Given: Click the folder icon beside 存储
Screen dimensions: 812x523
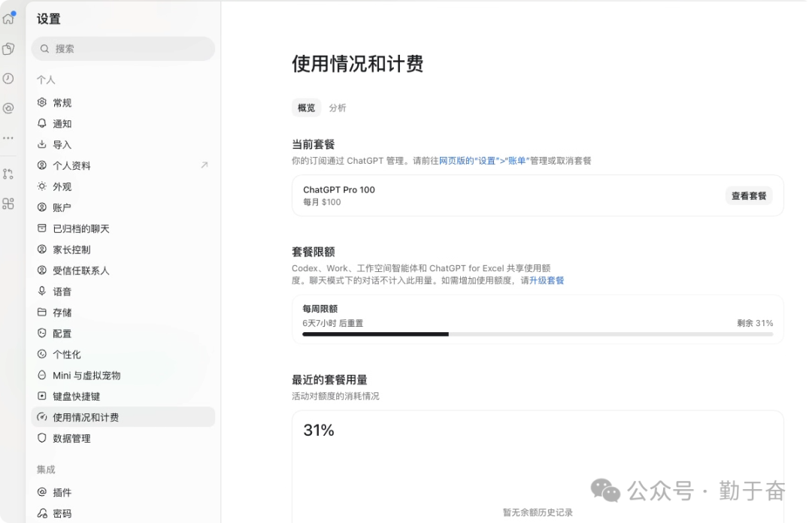Looking at the screenshot, I should 42,313.
